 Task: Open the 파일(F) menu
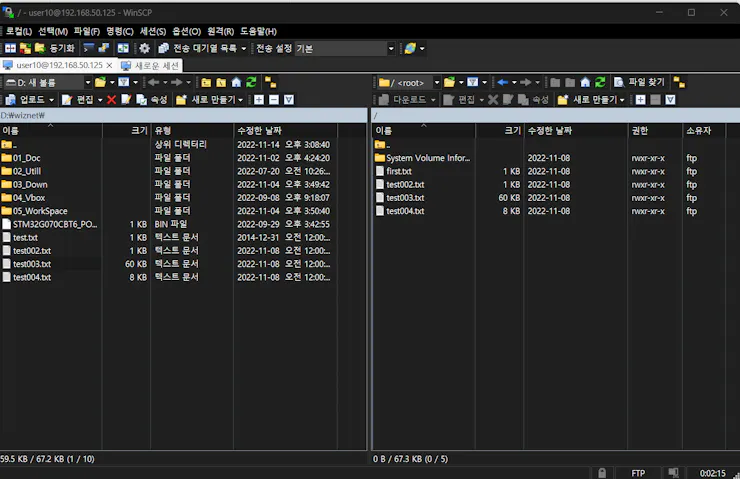point(87,31)
